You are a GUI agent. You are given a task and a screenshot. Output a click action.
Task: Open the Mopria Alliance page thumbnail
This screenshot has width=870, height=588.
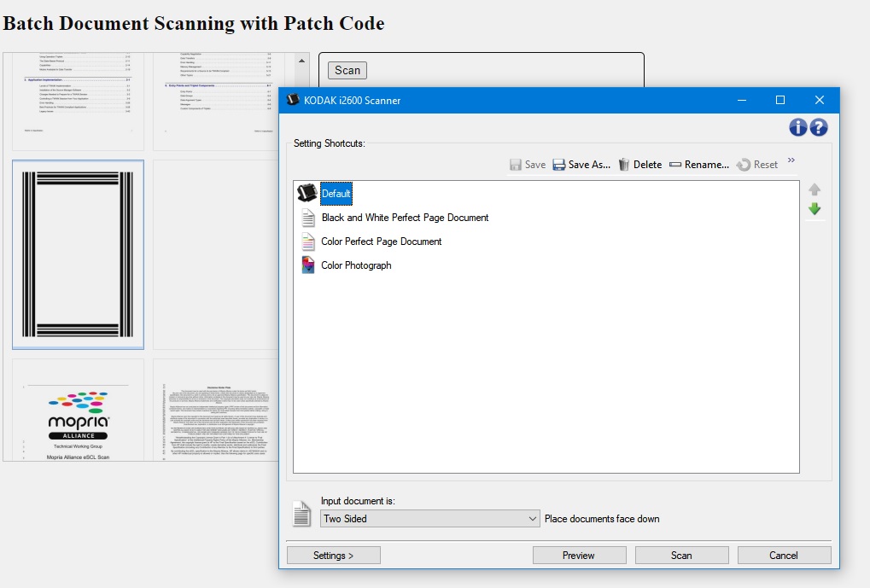pyautogui.click(x=78, y=410)
